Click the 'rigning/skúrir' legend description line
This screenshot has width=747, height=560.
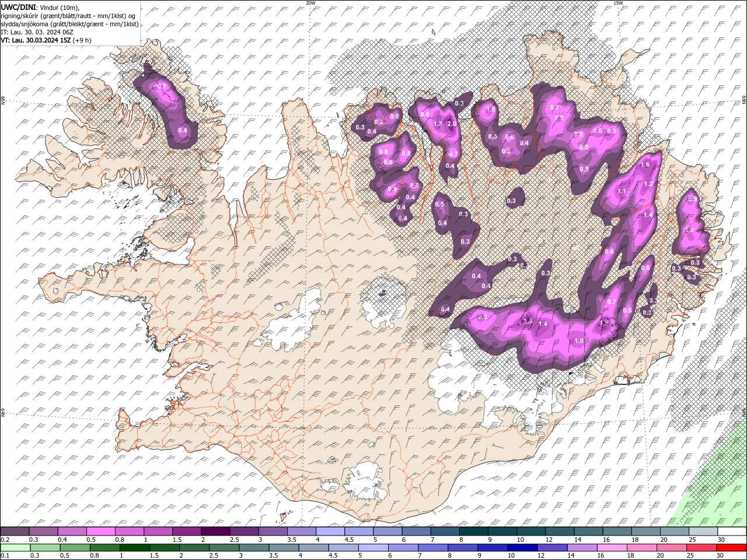coord(68,15)
